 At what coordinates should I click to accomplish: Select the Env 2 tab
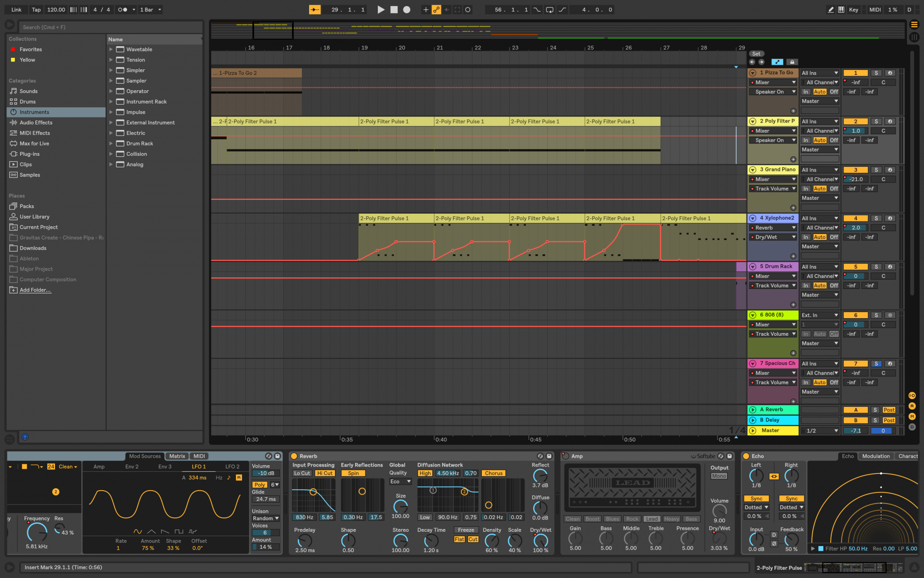pos(132,467)
